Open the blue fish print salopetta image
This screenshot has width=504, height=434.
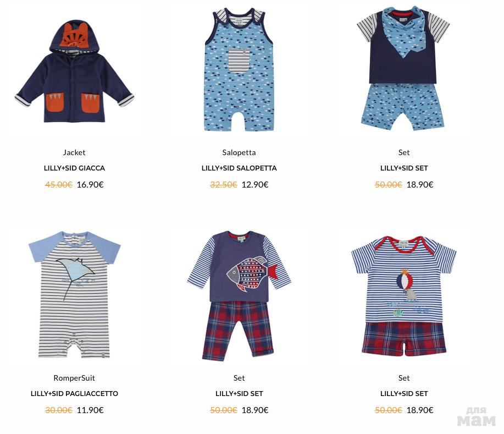coord(239,69)
